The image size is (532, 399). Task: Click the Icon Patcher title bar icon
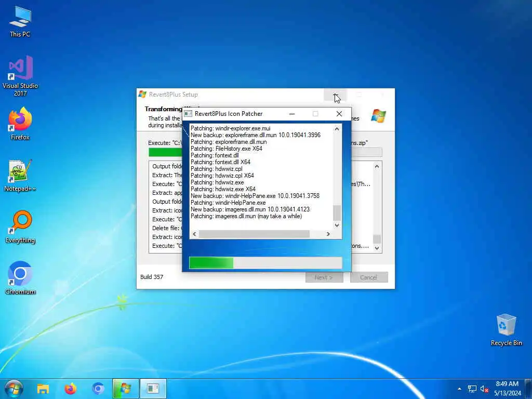pyautogui.click(x=188, y=114)
